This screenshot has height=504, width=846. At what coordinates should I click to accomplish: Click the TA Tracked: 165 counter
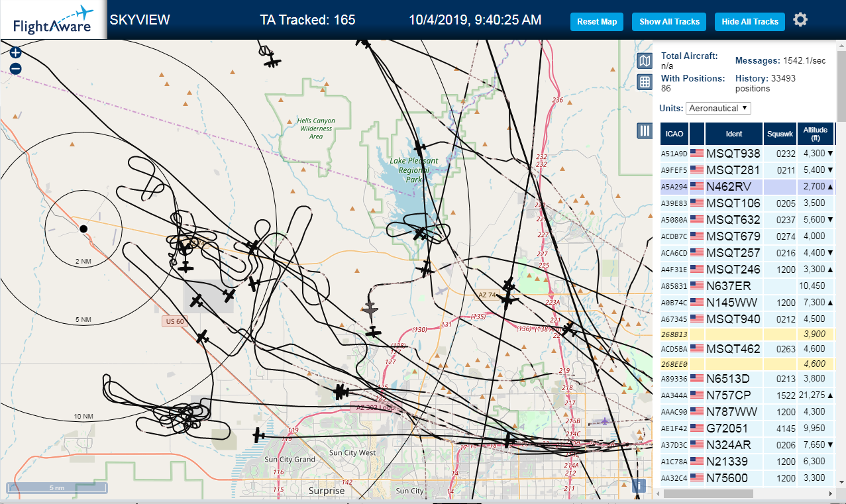pos(307,20)
